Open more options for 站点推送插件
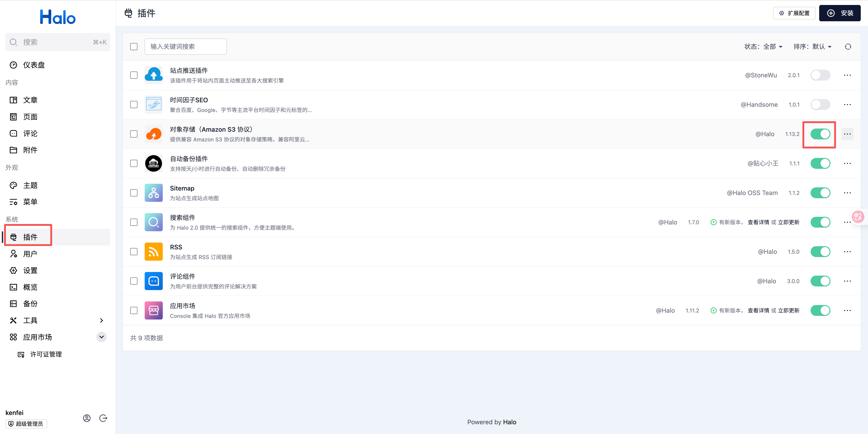This screenshot has width=868, height=434. coord(847,75)
